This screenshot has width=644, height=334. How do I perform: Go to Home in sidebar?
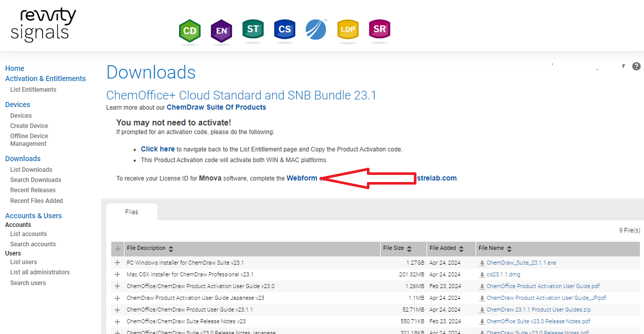(15, 68)
